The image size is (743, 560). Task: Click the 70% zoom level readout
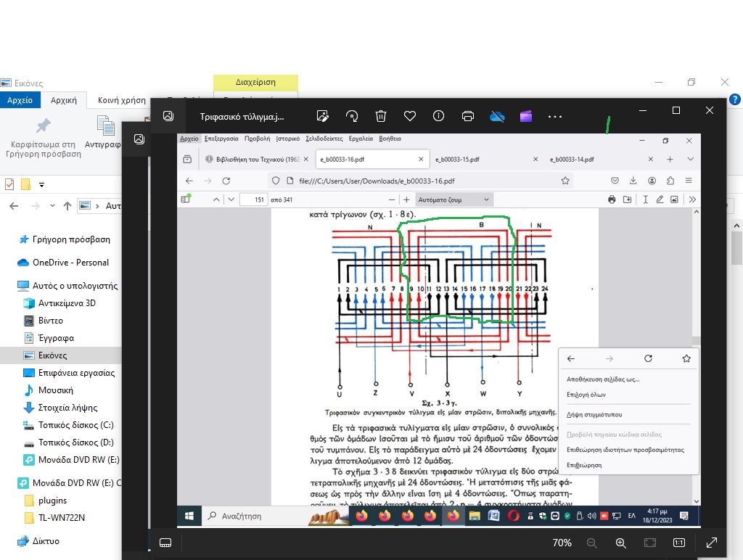[562, 543]
